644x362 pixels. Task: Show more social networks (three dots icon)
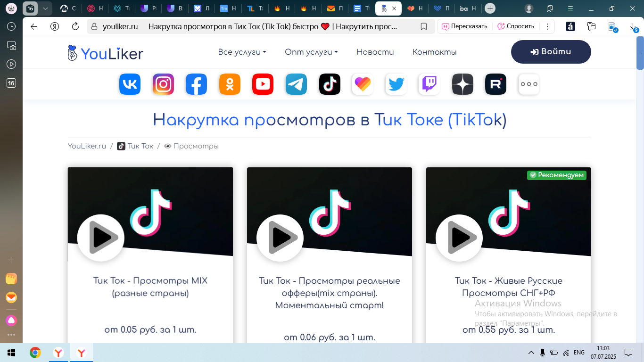pos(529,84)
